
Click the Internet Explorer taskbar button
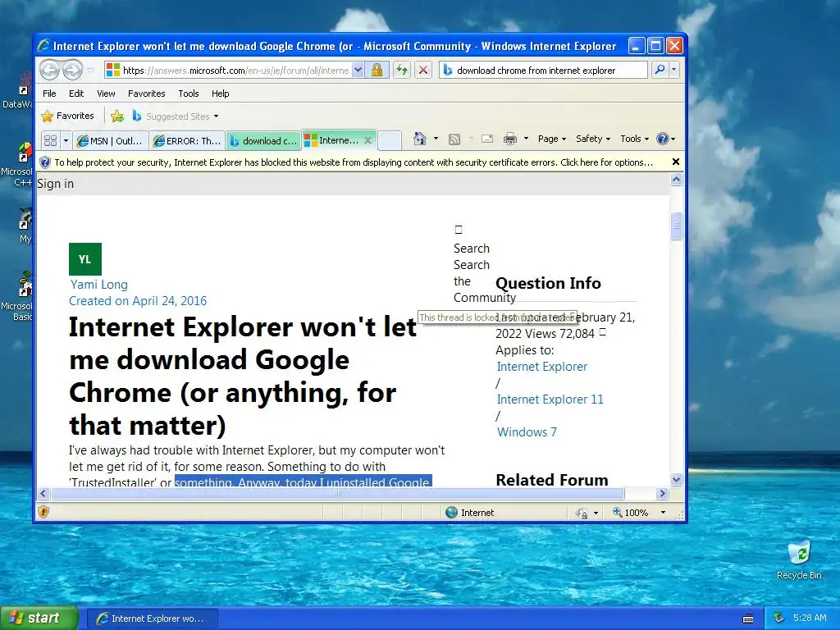(x=152, y=619)
